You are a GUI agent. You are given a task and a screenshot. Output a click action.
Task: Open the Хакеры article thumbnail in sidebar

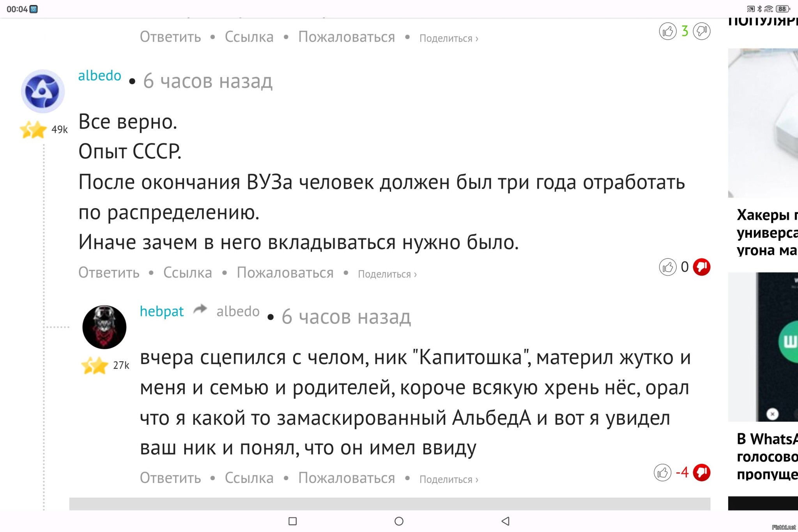tap(763, 123)
